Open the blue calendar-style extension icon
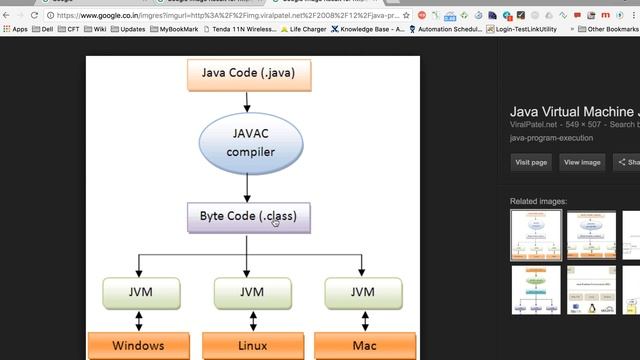 450,16
